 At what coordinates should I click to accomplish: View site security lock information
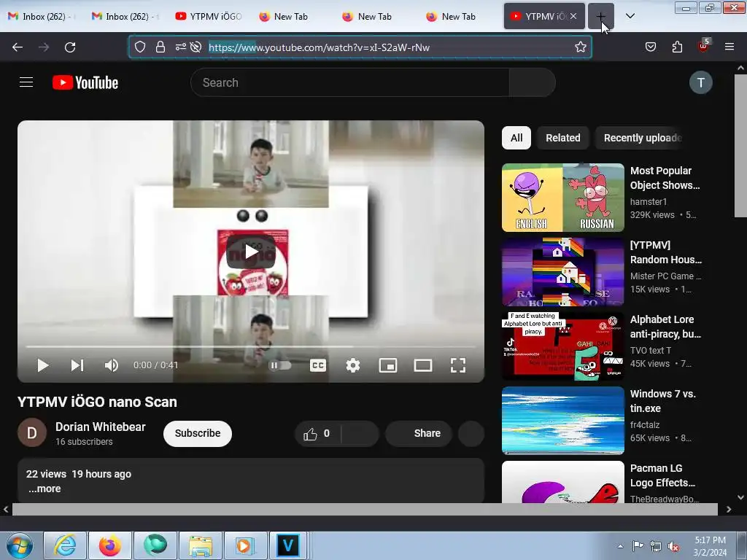[160, 47]
